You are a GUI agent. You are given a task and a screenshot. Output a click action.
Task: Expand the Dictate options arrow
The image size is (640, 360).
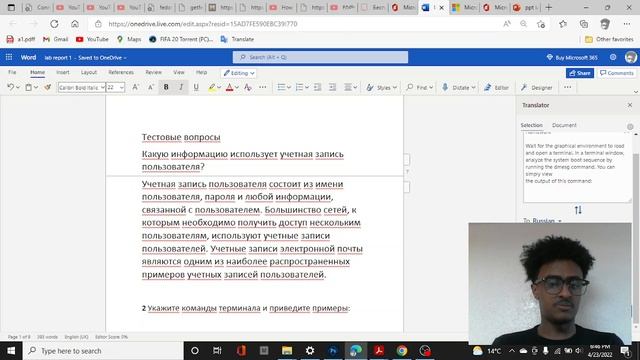(473, 87)
